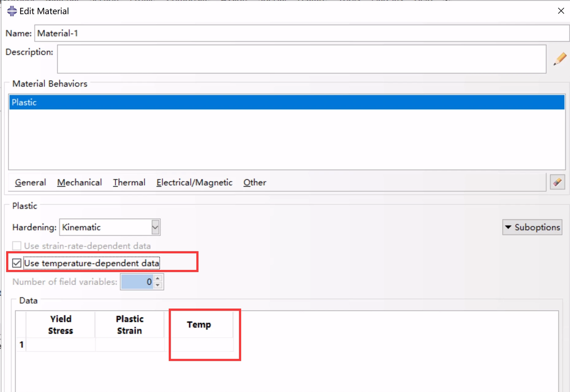570x392 pixels.
Task: Close the Edit Material dialog
Action: [560, 11]
